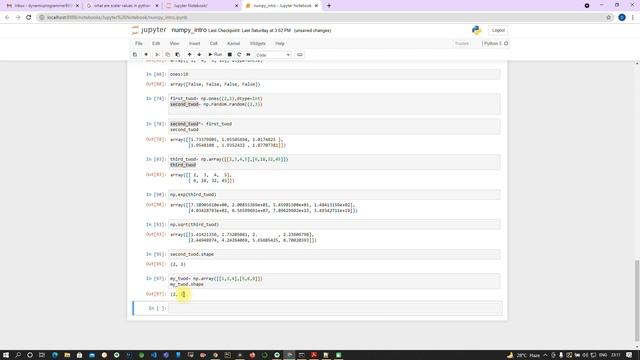Open Task View on the taskbar

(42, 355)
